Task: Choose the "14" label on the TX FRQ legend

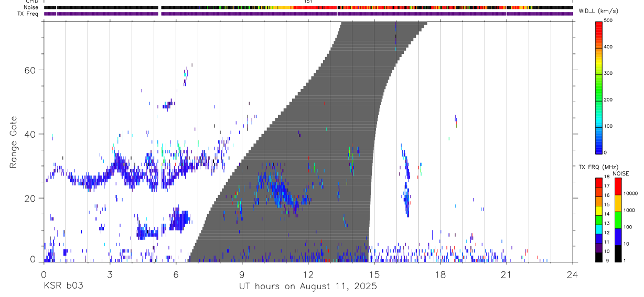Action: coord(607,214)
